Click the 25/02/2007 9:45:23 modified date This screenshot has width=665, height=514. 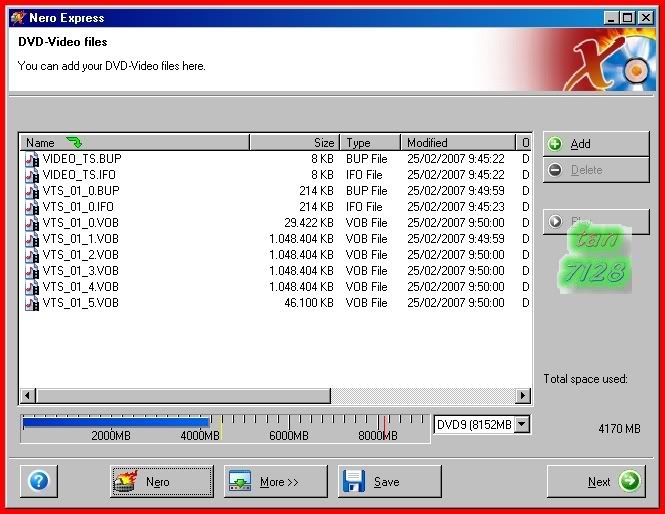pos(456,207)
